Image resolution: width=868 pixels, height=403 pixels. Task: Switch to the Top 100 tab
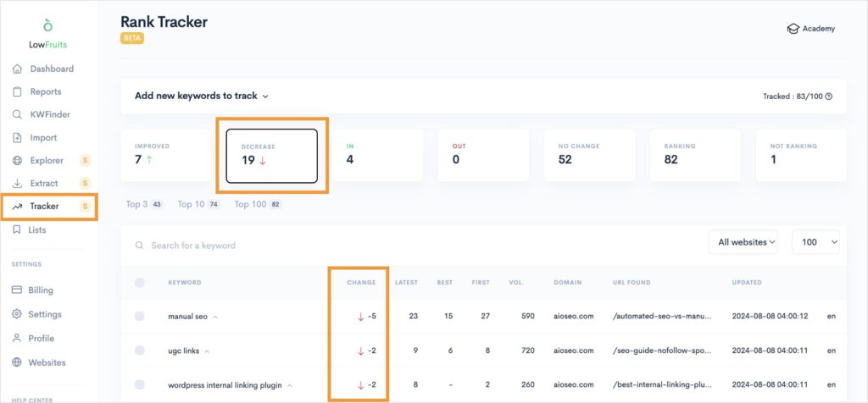259,205
